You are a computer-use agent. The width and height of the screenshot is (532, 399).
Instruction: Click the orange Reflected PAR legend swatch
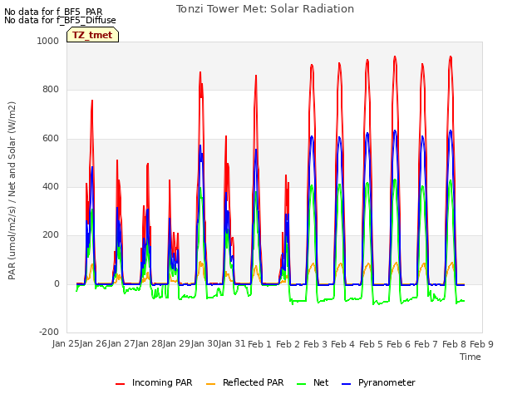pos(210,383)
